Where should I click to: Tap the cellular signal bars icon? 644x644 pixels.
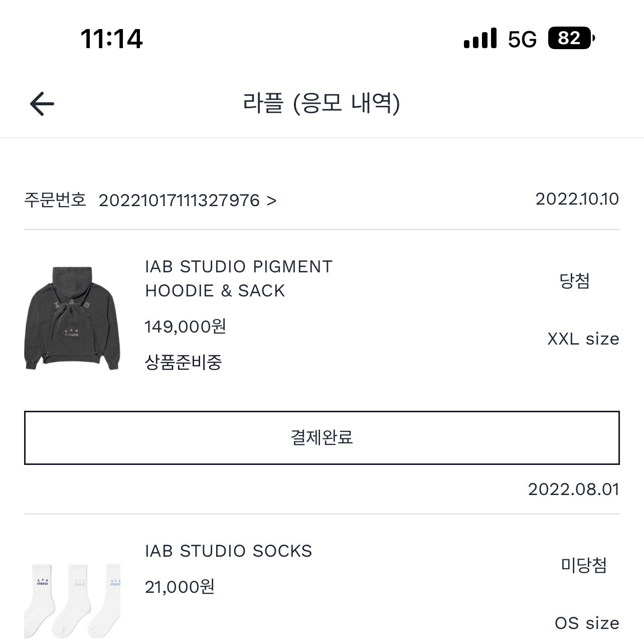[x=480, y=39]
